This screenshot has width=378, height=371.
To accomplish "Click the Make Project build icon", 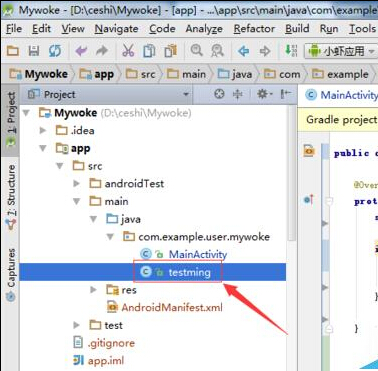I will [x=291, y=51].
